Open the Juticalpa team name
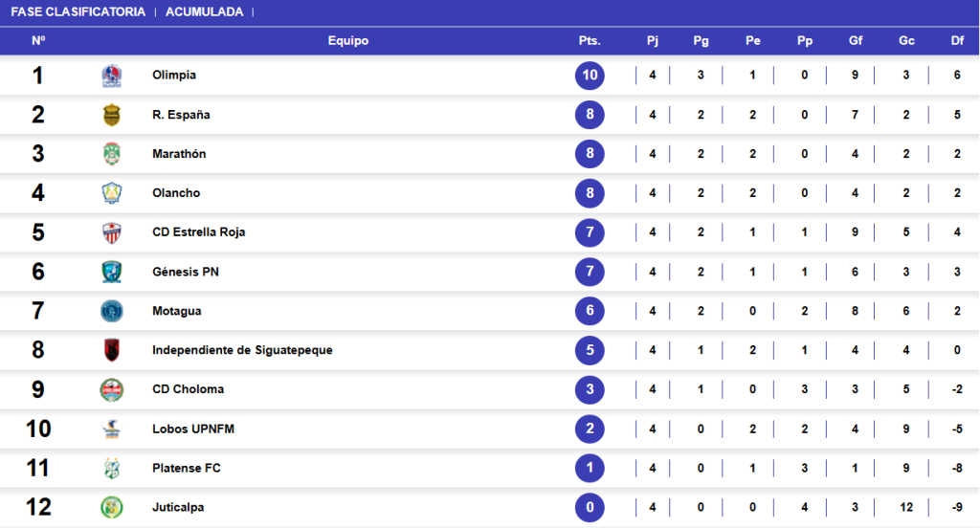The image size is (980, 528). tap(178, 507)
